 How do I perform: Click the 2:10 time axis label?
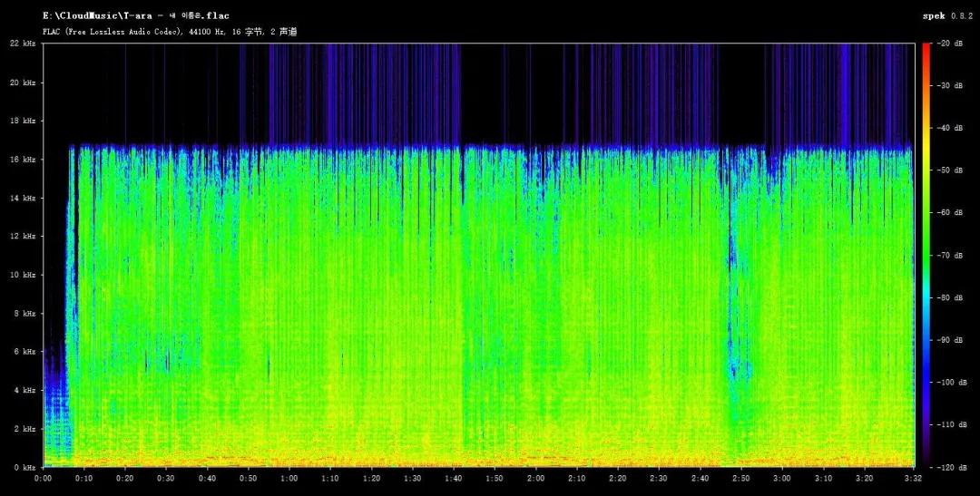tap(577, 479)
